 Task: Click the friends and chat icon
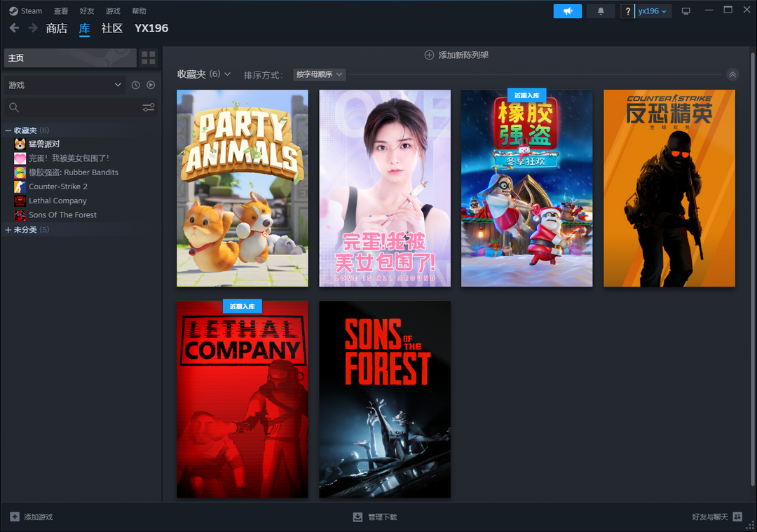[737, 517]
